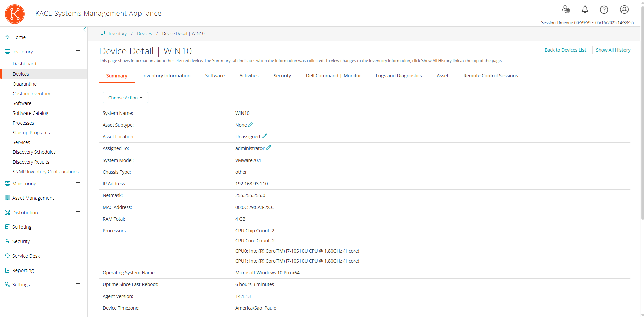644x317 pixels.
Task: Open Processes in sidebar
Action: tap(23, 123)
